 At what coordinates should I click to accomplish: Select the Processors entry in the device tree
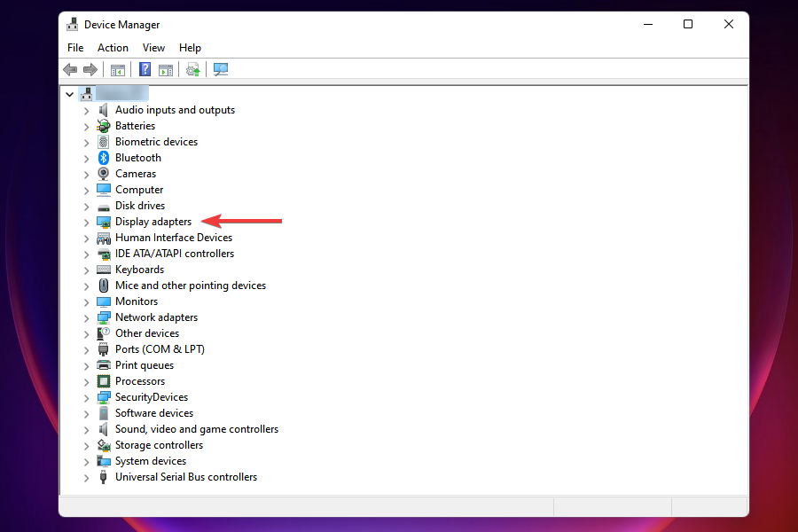pos(140,380)
